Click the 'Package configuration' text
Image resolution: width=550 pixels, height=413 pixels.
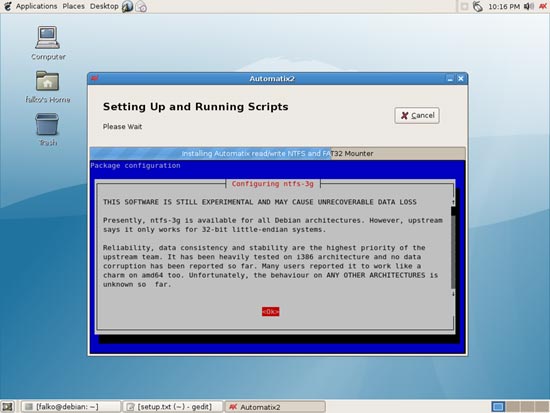tap(135, 165)
